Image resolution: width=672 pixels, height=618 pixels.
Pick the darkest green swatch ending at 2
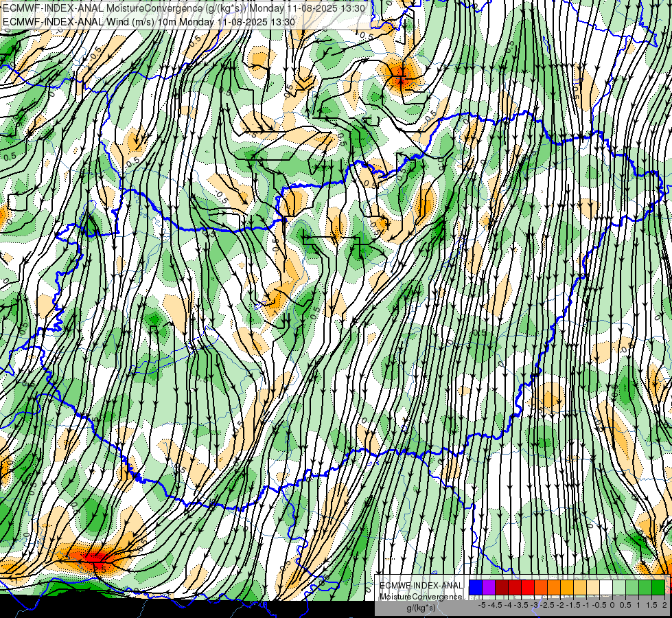[658, 588]
